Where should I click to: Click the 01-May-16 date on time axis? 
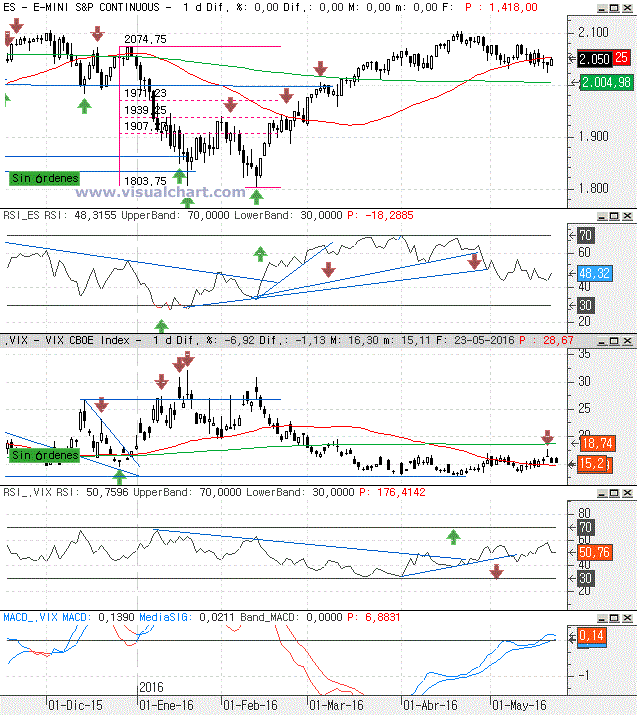coord(519,705)
